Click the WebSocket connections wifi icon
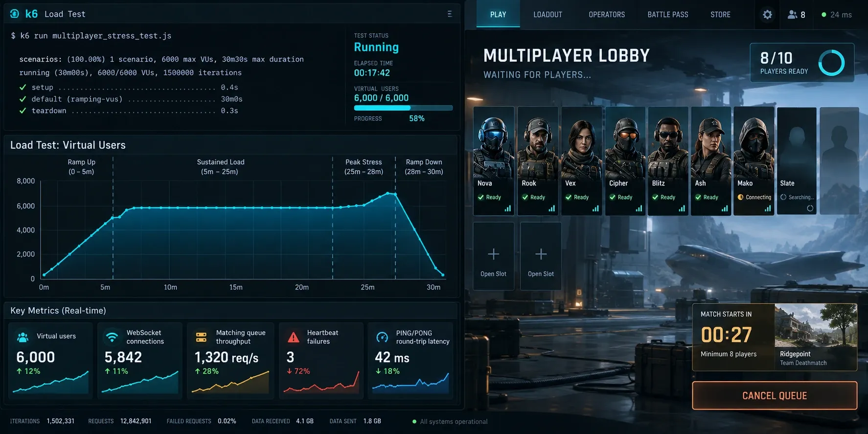 [112, 337]
